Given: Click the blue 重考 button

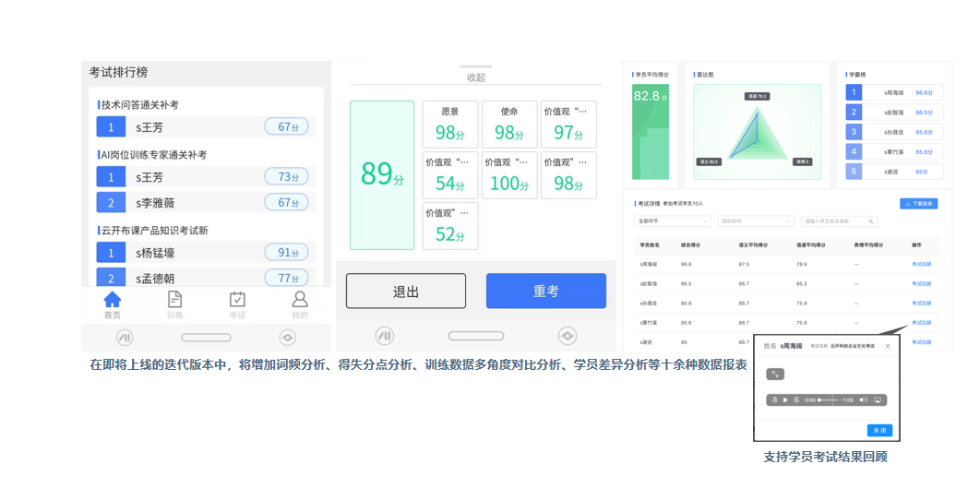Looking at the screenshot, I should point(546,291).
